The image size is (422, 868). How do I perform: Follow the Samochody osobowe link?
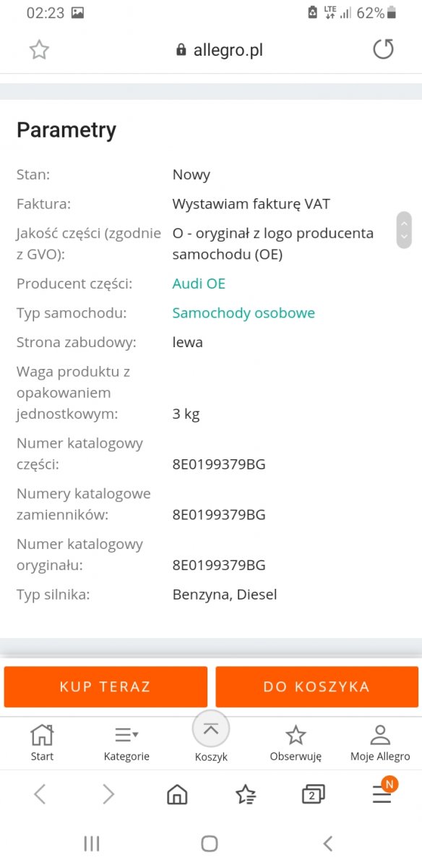[244, 313]
